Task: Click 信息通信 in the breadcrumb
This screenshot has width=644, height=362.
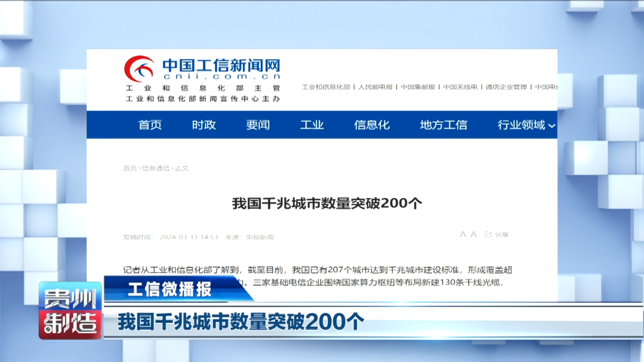Action: coord(156,168)
